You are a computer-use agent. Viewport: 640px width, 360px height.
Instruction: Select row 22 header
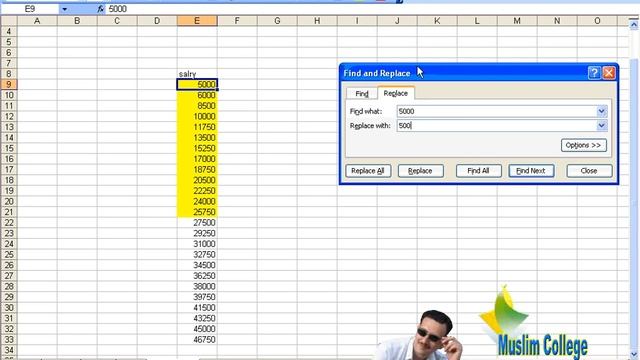pos(9,223)
